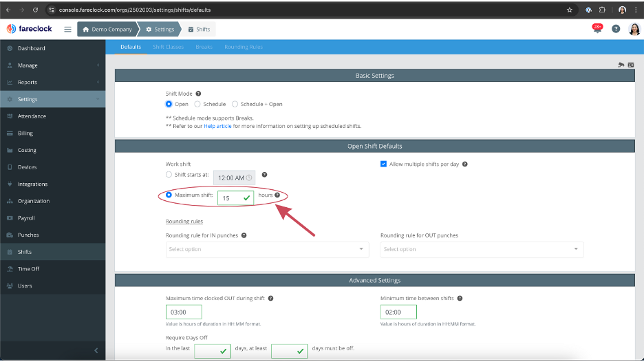Screen dimensions: 644x362
Task: Click help icon beside Maximum shift hours
Action: (277, 195)
